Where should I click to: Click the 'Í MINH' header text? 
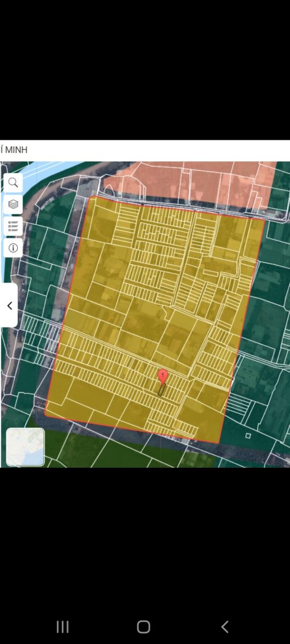click(14, 150)
